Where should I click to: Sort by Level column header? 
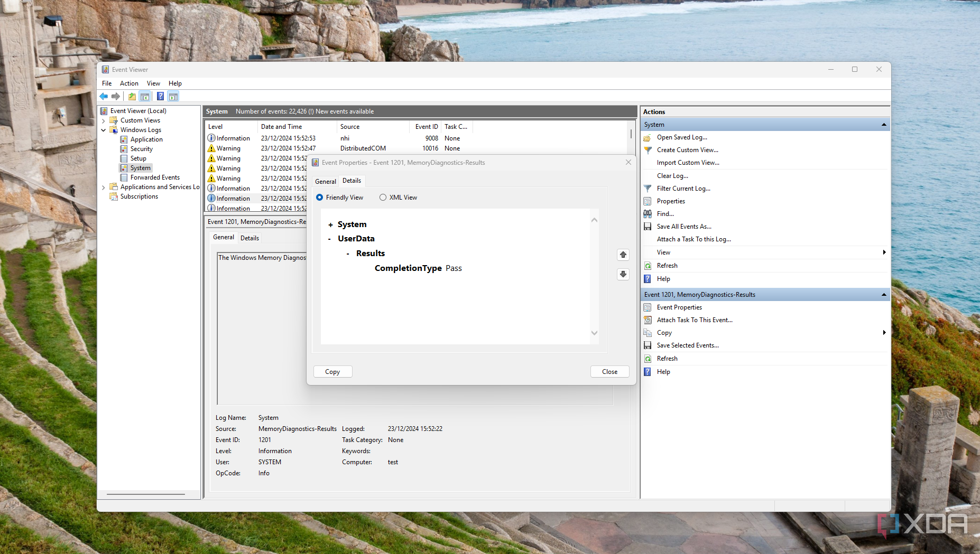[232, 127]
